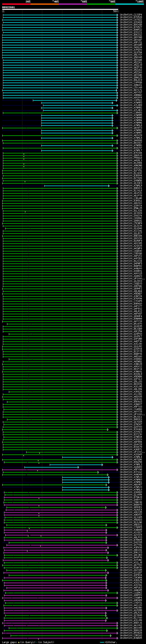This screenshot has height=644, width=146.
Task: Click the purple ~60% identity legend segment
Action: point(73,4)
